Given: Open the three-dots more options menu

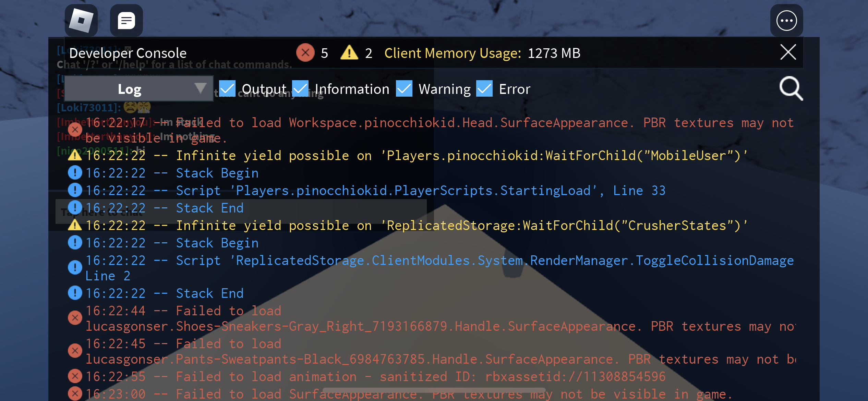Looking at the screenshot, I should point(786,21).
